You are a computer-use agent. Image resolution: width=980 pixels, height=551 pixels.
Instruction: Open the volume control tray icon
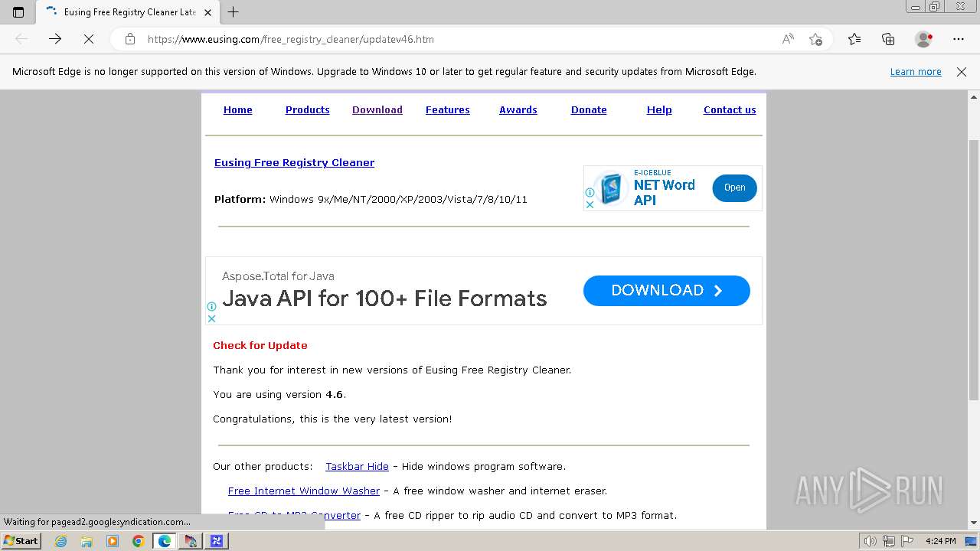click(x=871, y=541)
